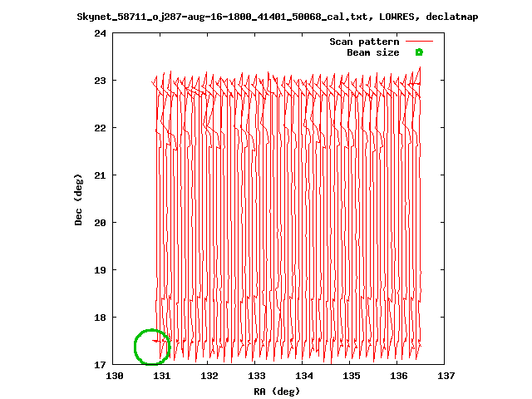
Task: Click the RA axis tick label 130
Action: pyautogui.click(x=115, y=376)
